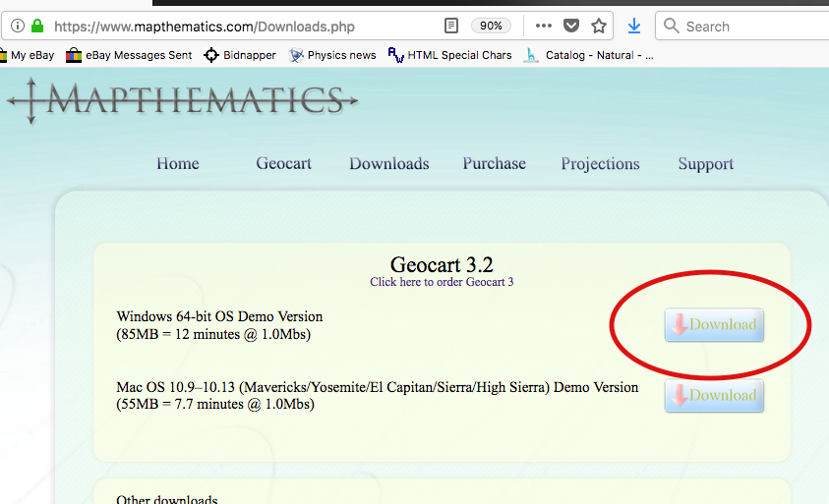This screenshot has height=504, width=829.
Task: Open the Bidnapper bookmark
Action: tap(243, 55)
